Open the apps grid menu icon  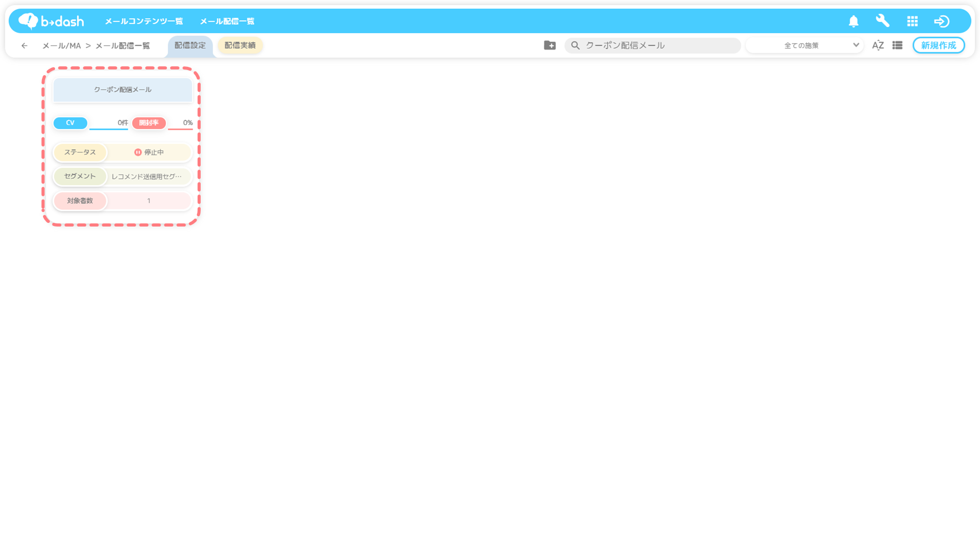pyautogui.click(x=913, y=21)
